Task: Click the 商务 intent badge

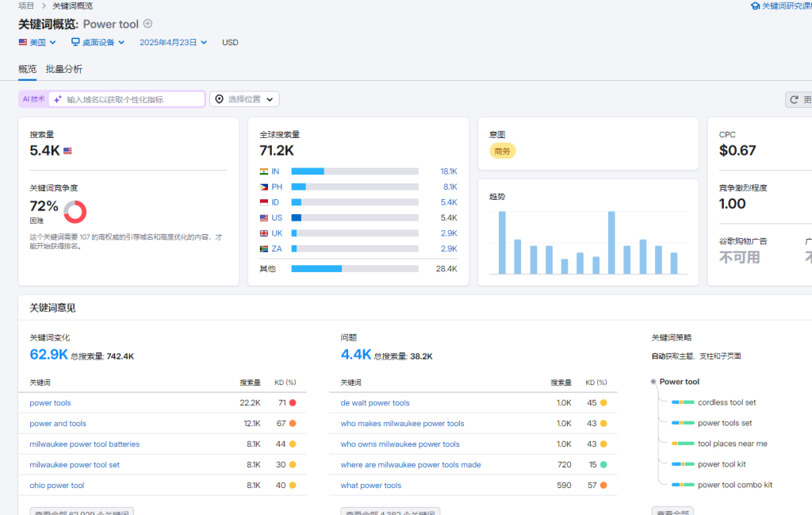Action: [x=502, y=152]
